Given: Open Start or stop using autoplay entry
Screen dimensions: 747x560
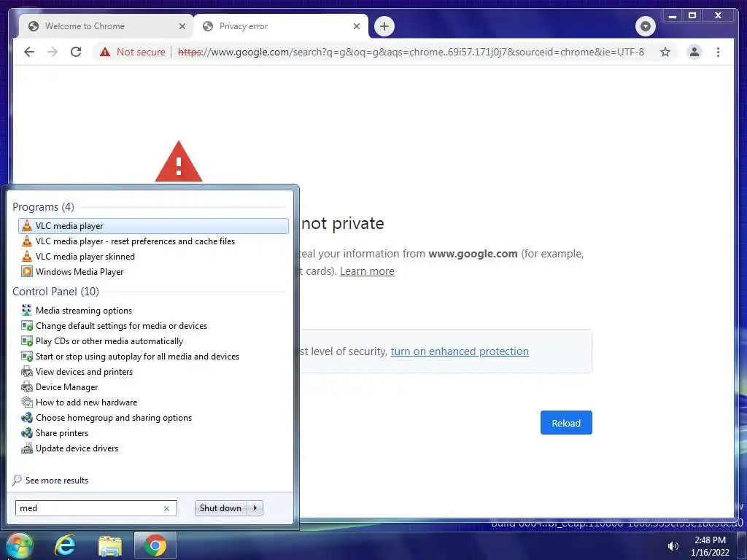Looking at the screenshot, I should click(x=153, y=356).
